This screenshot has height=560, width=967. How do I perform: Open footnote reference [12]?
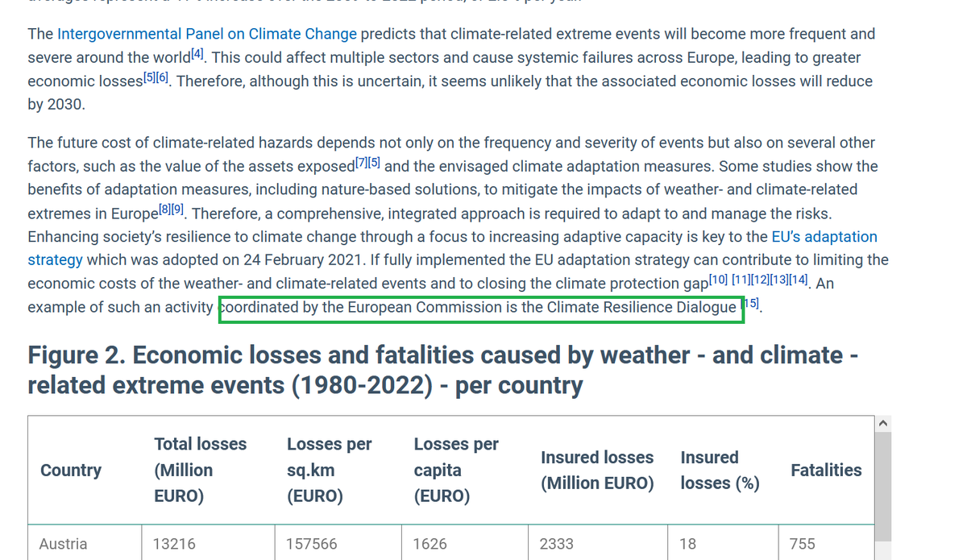tap(759, 280)
